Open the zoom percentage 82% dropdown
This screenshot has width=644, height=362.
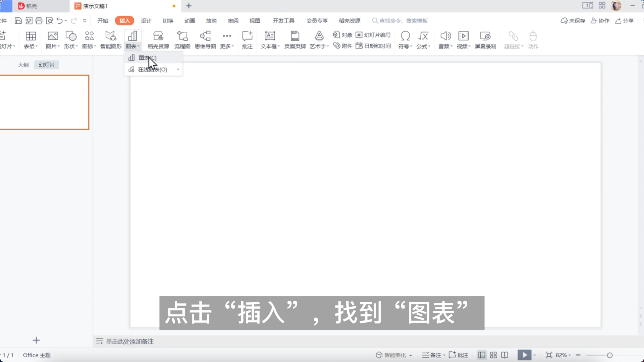coord(563,355)
